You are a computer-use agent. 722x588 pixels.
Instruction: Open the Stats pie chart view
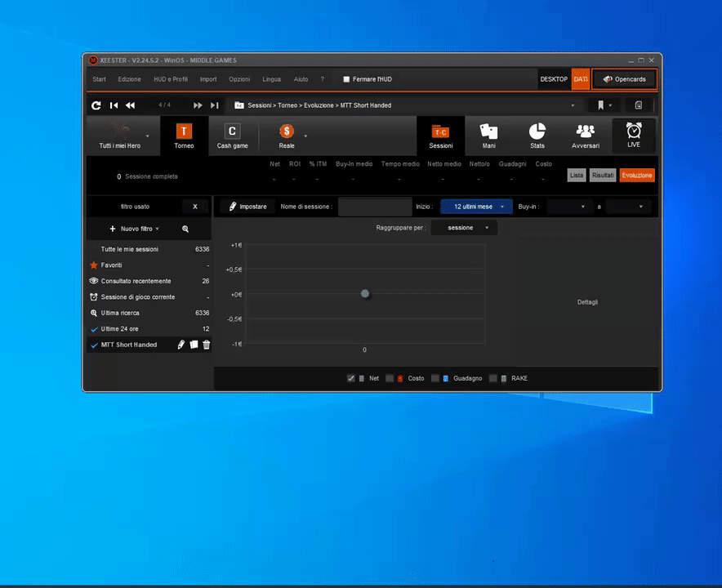(537, 136)
